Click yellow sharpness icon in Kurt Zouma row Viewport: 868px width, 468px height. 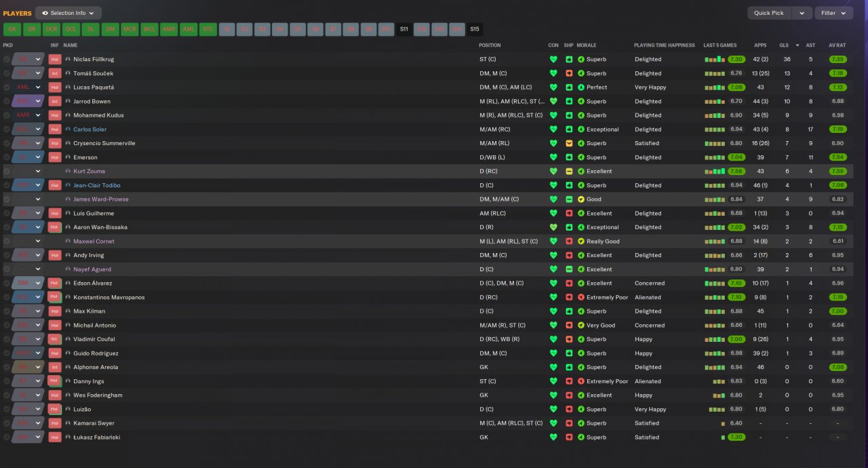(x=569, y=171)
